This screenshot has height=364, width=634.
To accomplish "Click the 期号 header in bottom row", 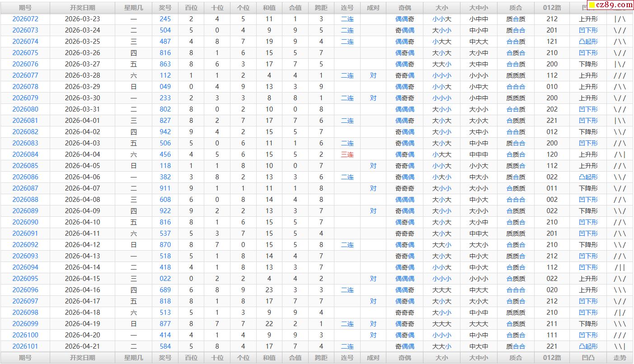I will coord(25,358).
